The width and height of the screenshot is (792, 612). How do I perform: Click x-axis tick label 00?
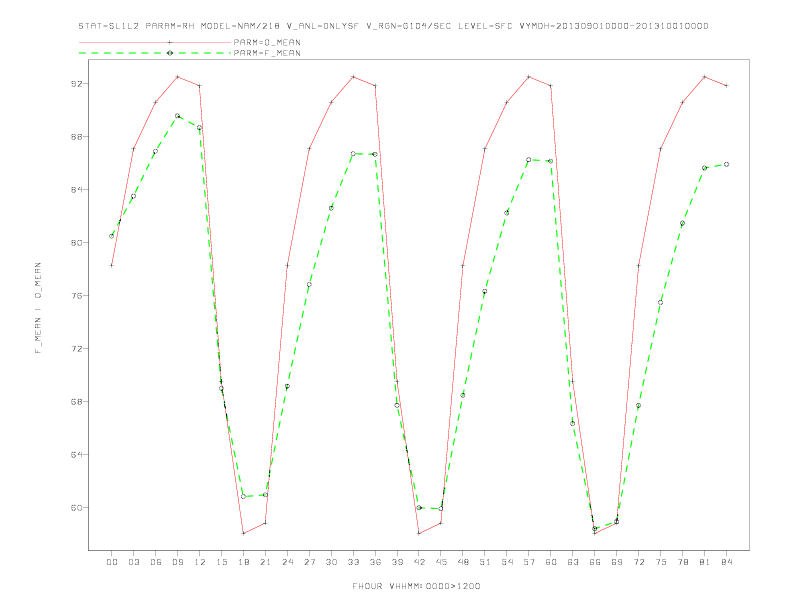tap(112, 562)
